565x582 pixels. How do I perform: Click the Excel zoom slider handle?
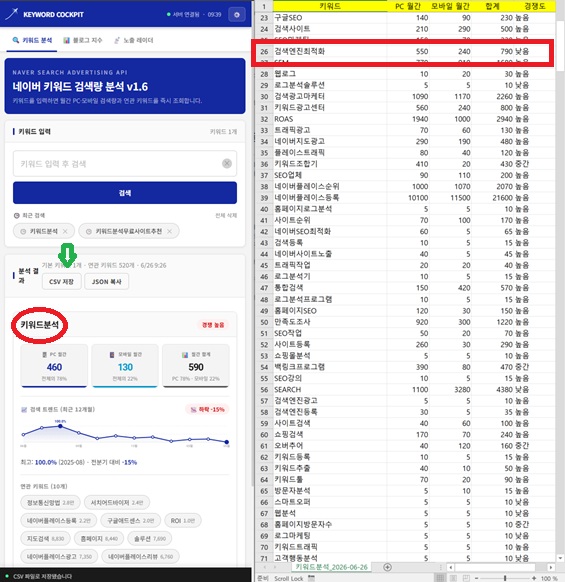(x=505, y=578)
